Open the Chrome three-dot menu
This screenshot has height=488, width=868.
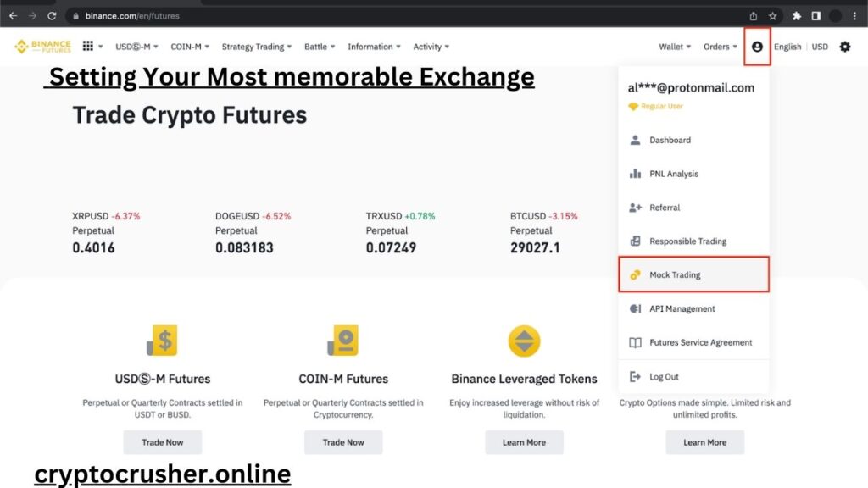point(855,16)
